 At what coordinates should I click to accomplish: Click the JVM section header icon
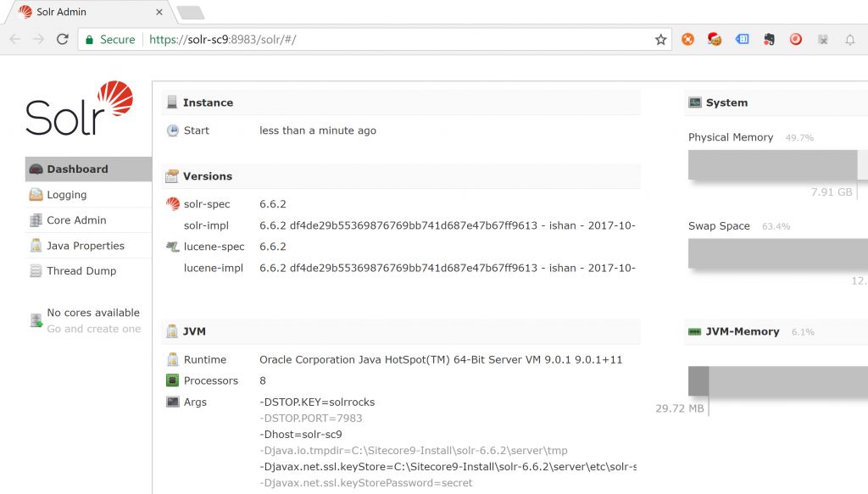172,331
